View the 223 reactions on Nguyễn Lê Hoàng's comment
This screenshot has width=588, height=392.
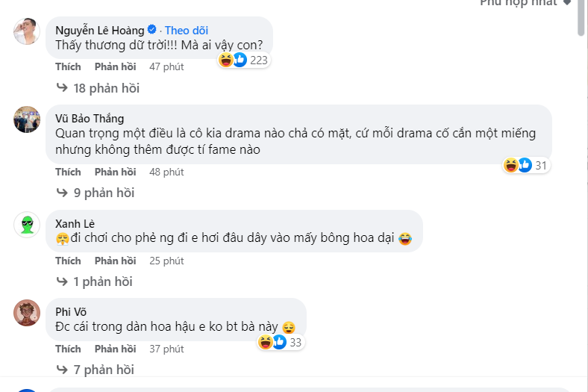[243, 60]
